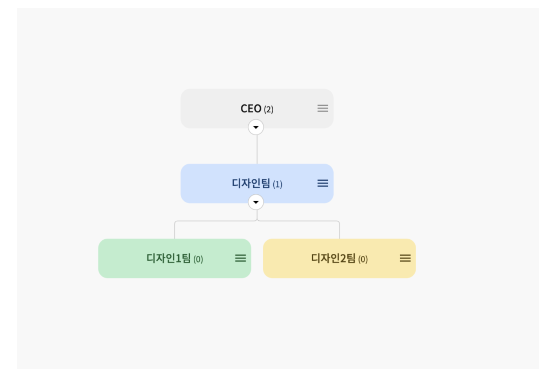Click the (2) member count on CEO
The height and width of the screenshot is (392, 552).
[x=269, y=109]
